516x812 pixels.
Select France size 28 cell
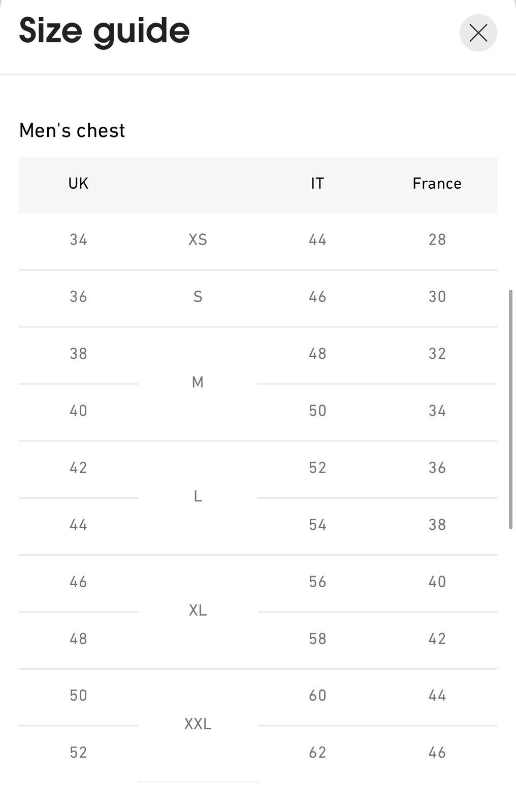pos(437,240)
